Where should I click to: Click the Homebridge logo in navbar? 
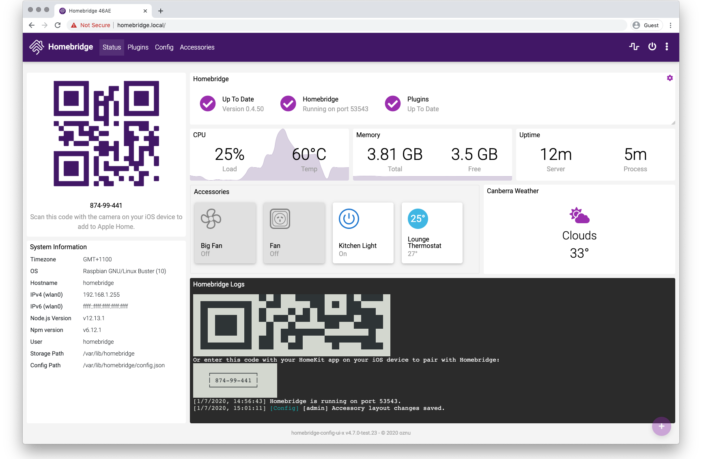click(61, 47)
